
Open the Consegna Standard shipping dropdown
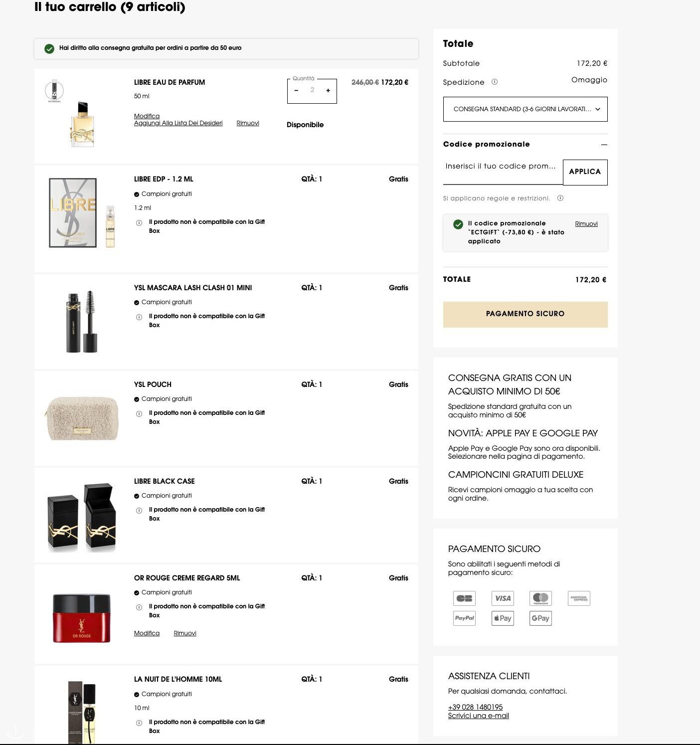[x=525, y=109]
